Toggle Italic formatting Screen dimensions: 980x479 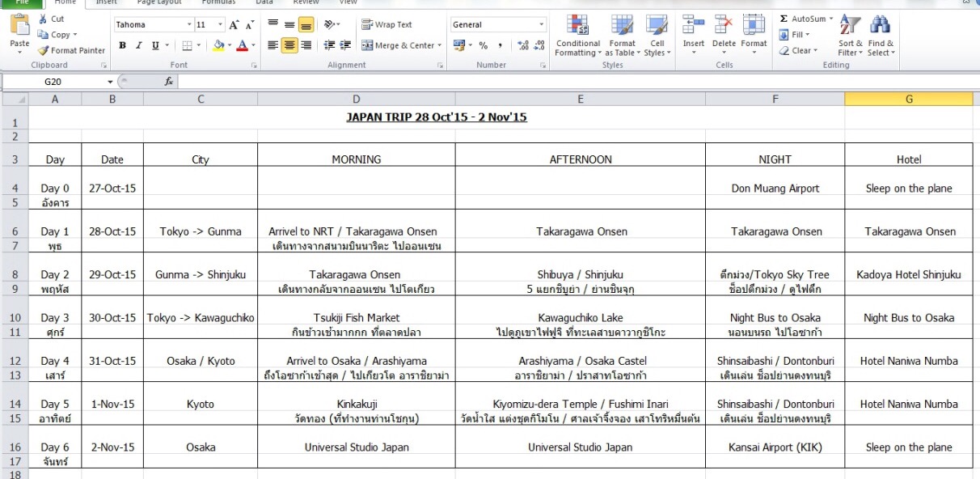point(139,46)
